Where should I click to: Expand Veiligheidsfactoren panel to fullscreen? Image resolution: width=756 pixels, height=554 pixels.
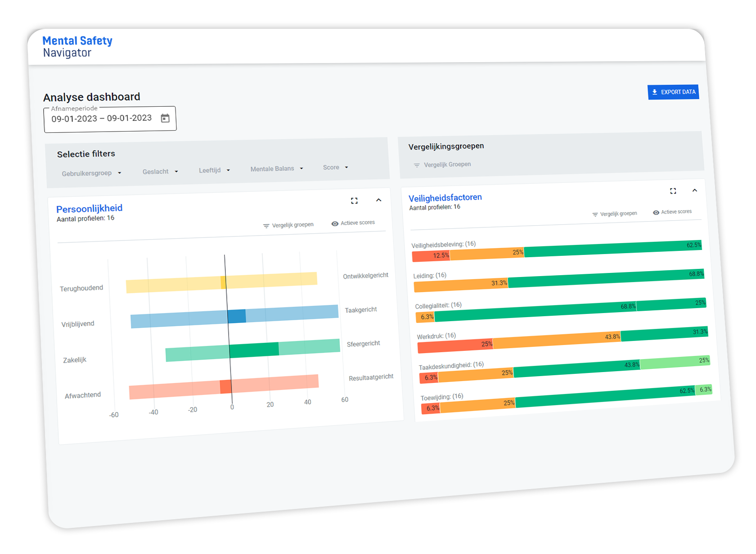click(x=673, y=191)
